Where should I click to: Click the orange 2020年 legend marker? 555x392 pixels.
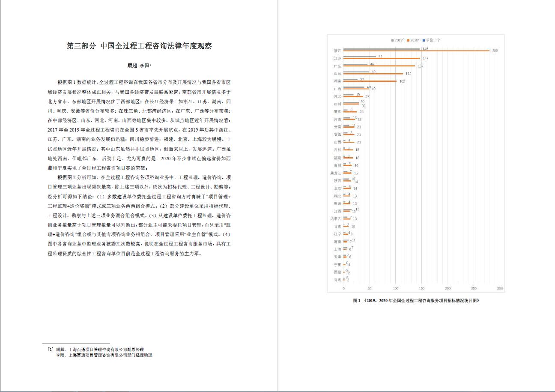click(x=408, y=40)
